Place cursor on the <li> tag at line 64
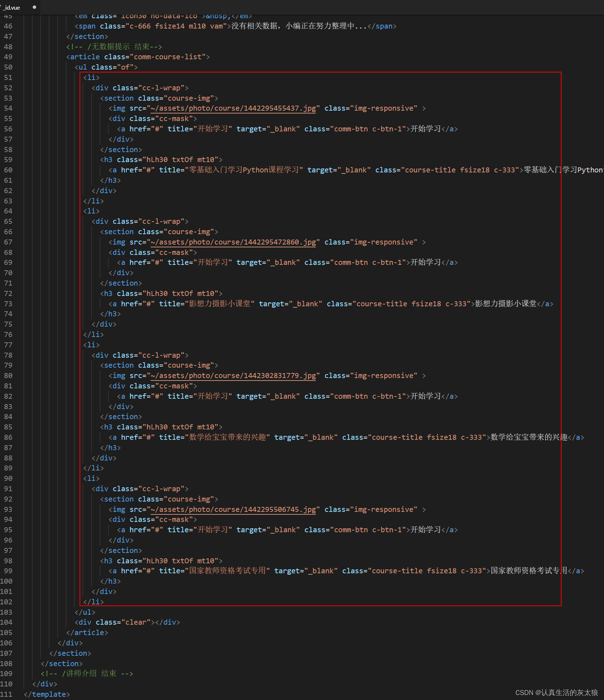 click(x=91, y=211)
